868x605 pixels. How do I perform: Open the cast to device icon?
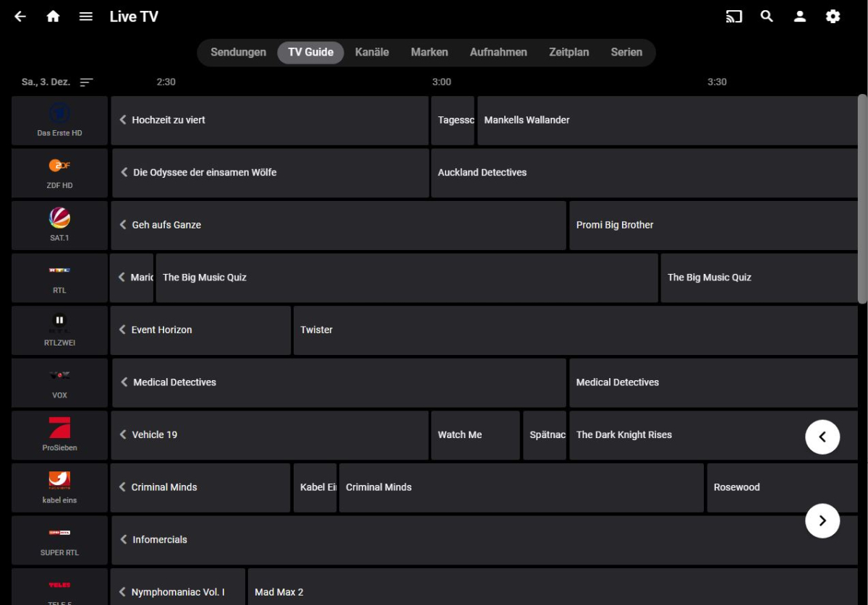(733, 16)
